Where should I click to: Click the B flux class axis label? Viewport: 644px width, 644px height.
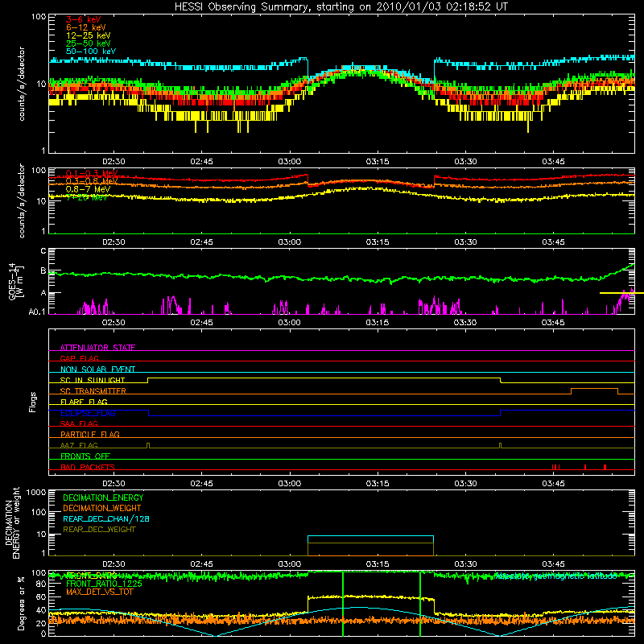(43, 271)
